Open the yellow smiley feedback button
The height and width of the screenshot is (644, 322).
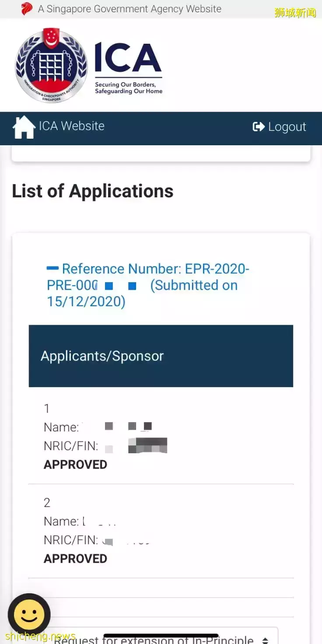[29, 615]
